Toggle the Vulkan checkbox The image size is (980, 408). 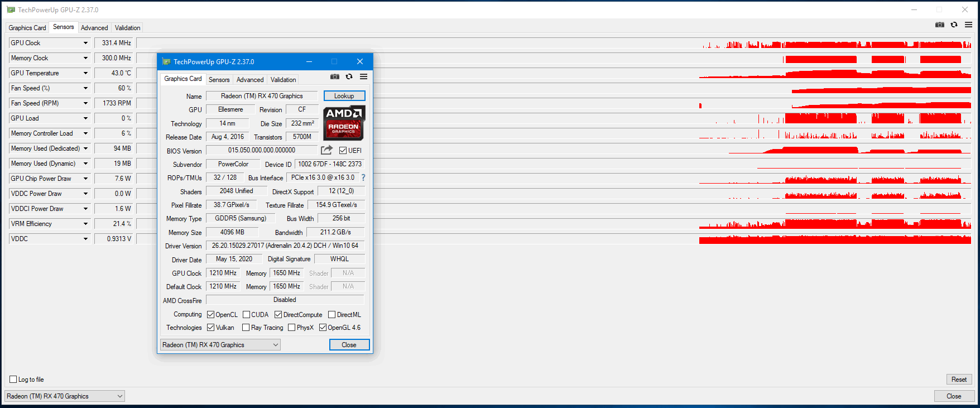(210, 328)
